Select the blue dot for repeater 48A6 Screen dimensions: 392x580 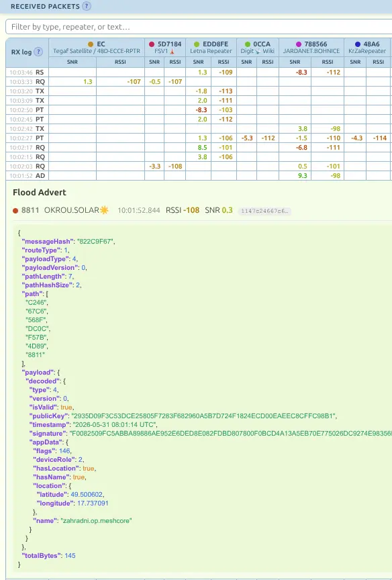click(358, 44)
